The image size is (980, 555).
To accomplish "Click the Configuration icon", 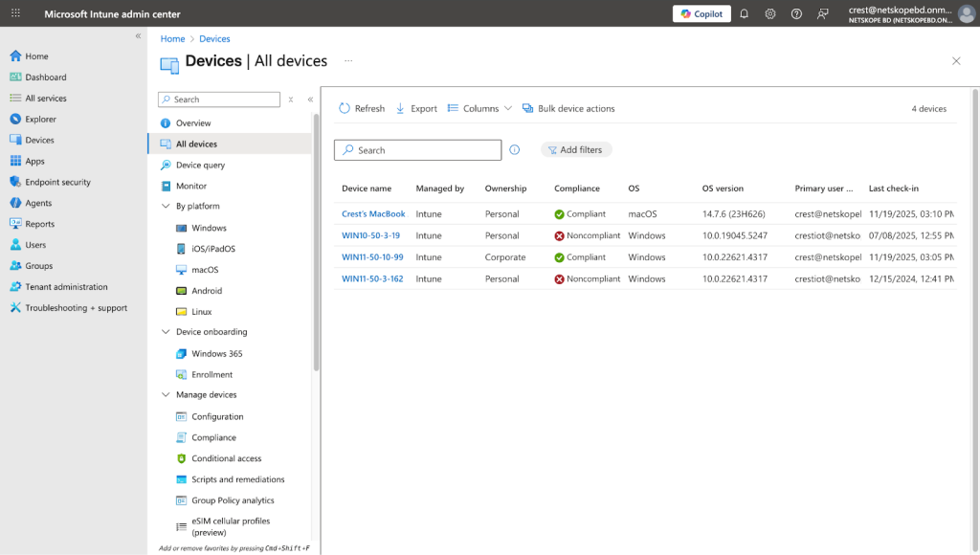I will click(181, 416).
